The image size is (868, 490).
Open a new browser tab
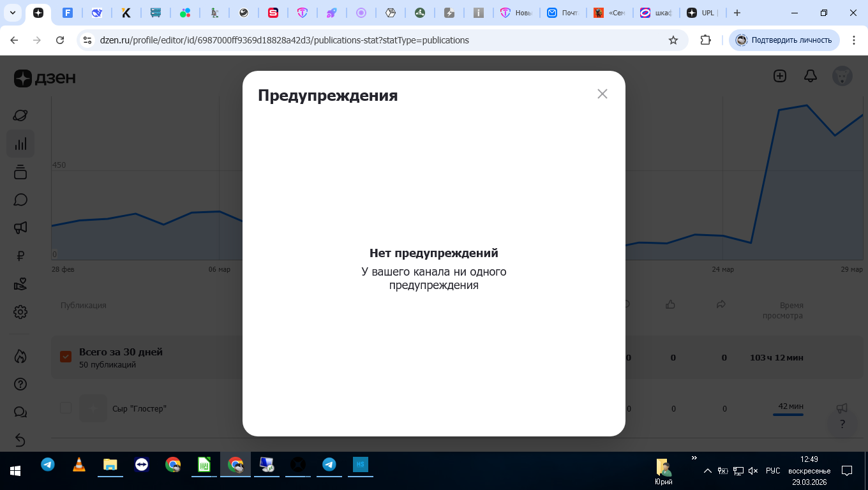coord(737,13)
